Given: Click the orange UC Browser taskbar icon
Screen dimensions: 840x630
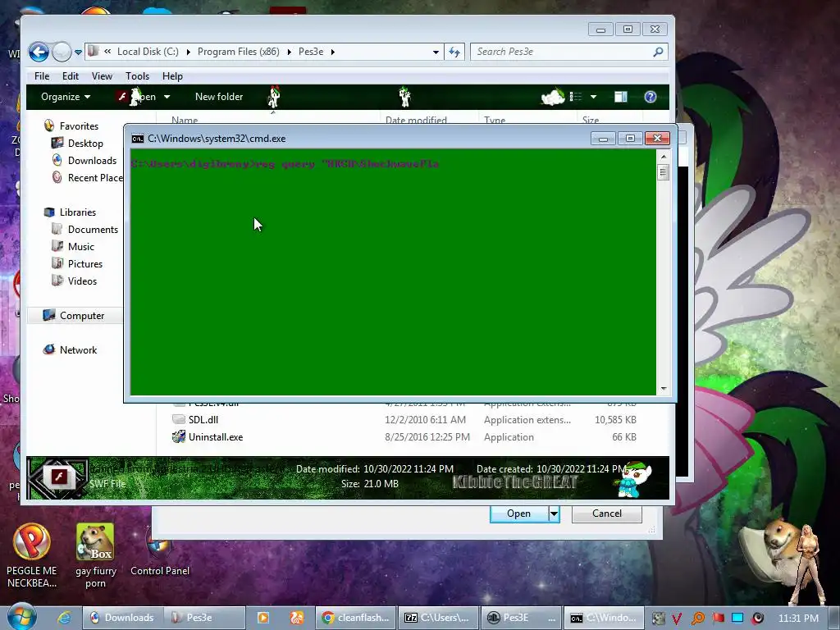Looking at the screenshot, I should click(x=297, y=618).
